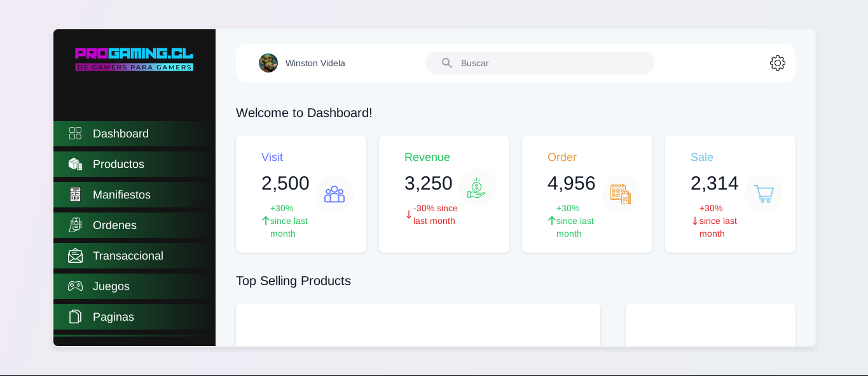
Task: Click the Revenue hand-with-coin icon
Action: (x=476, y=188)
